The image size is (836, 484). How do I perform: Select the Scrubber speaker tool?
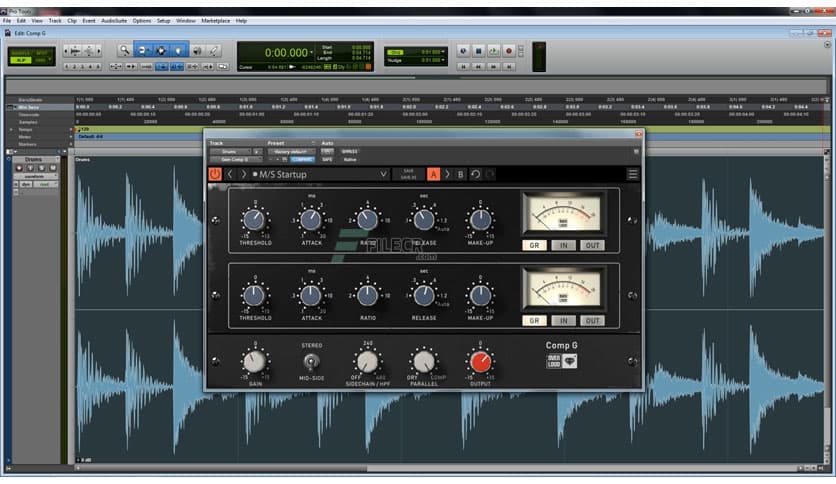(197, 51)
